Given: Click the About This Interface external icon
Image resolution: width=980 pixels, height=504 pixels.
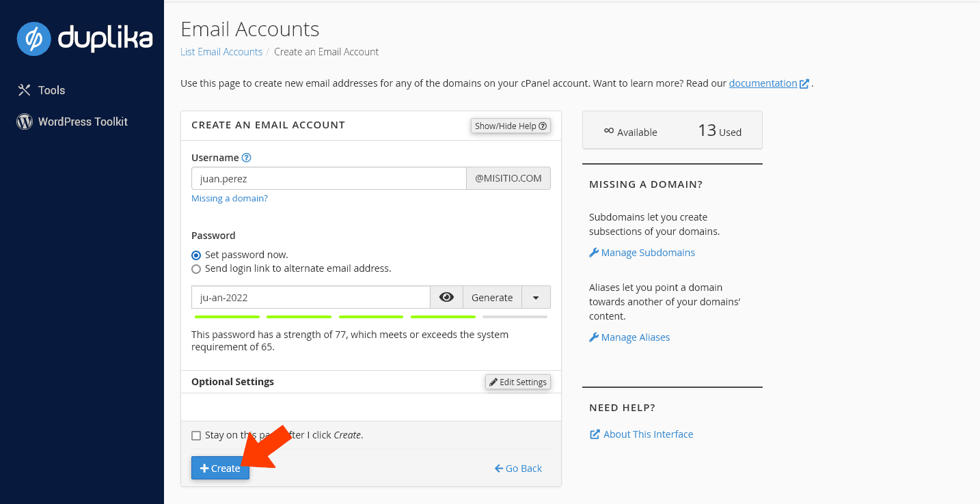Looking at the screenshot, I should pyautogui.click(x=595, y=434).
